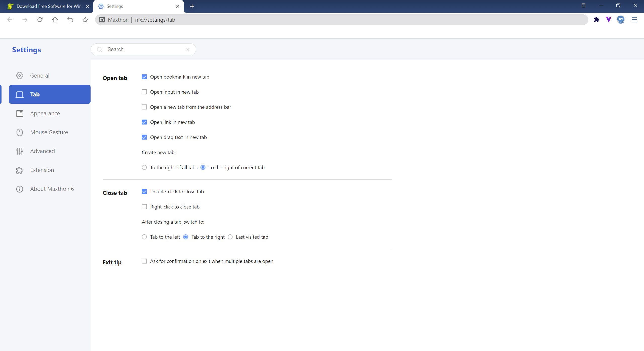Screen dimensions: 644x351
Task: Open the extensions puzzle icon
Action: (596, 20)
